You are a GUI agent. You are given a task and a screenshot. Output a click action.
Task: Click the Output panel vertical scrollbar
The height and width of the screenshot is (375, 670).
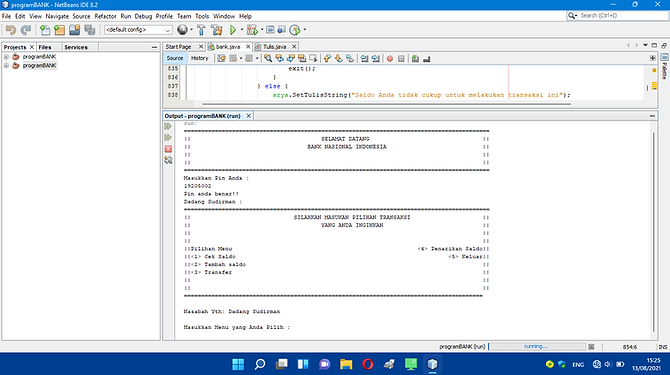[x=653, y=232]
